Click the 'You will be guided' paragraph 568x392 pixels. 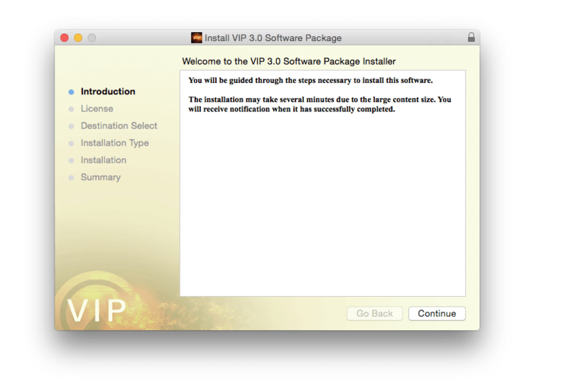pyautogui.click(x=310, y=80)
